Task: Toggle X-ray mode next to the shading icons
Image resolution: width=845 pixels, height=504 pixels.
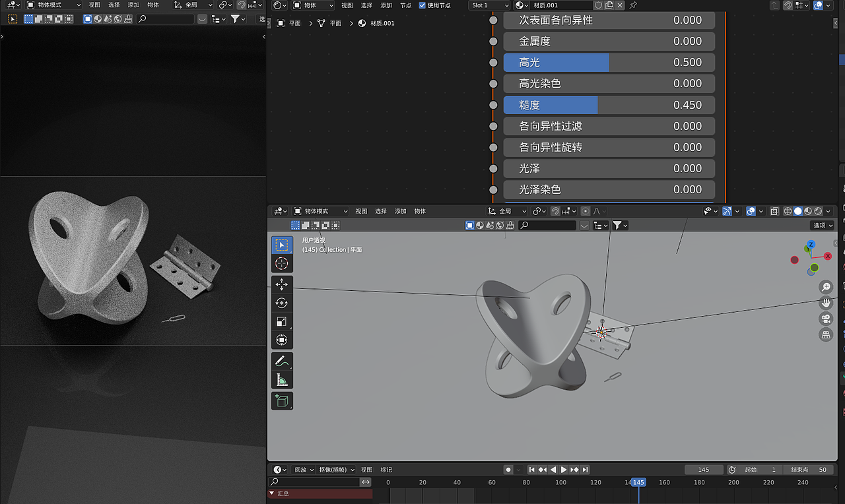Action: (x=774, y=210)
